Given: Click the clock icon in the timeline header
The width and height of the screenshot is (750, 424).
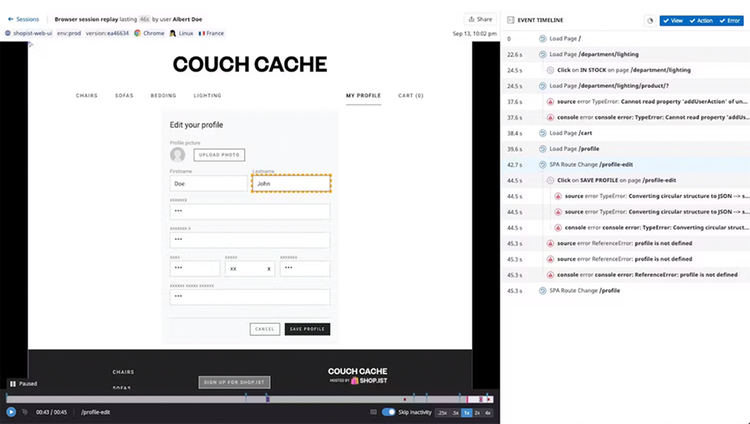Looking at the screenshot, I should click(650, 21).
